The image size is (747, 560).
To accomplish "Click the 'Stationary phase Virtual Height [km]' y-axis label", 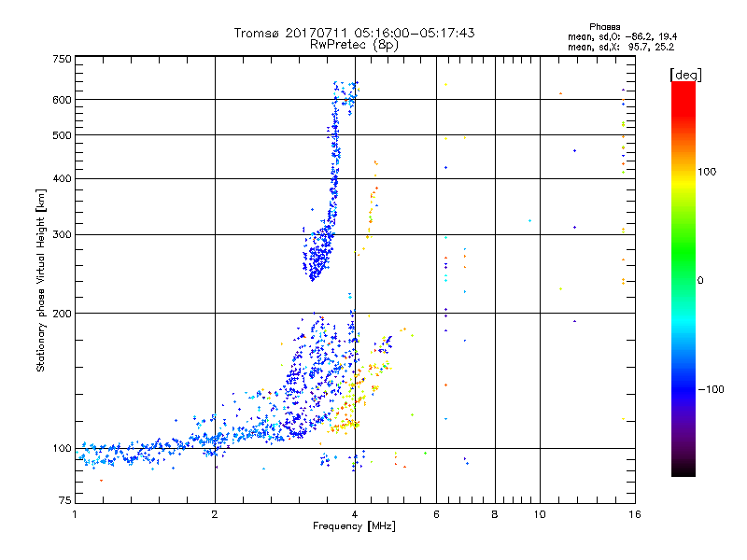I will point(41,280).
